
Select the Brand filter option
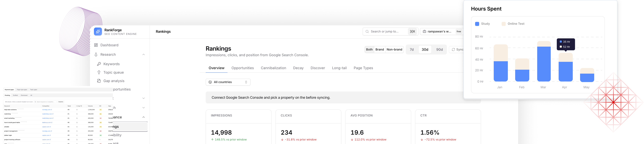click(x=380, y=50)
